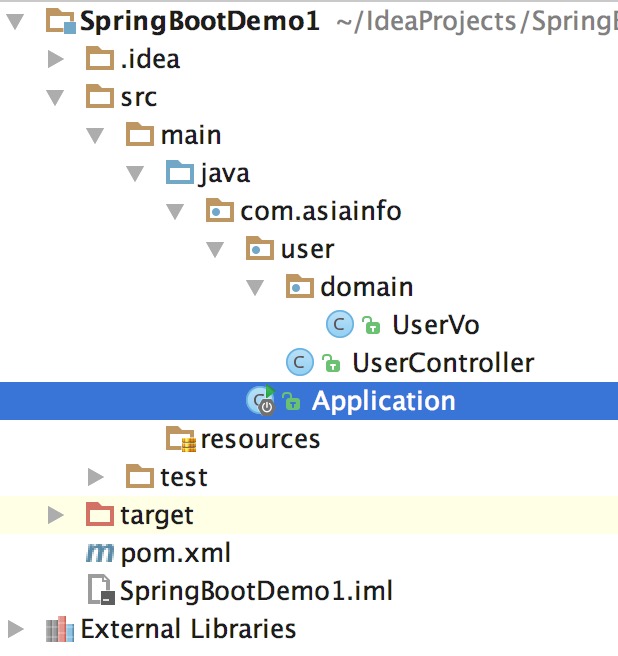
Task: Expand the External Libraries node arrow
Action: pos(16,629)
